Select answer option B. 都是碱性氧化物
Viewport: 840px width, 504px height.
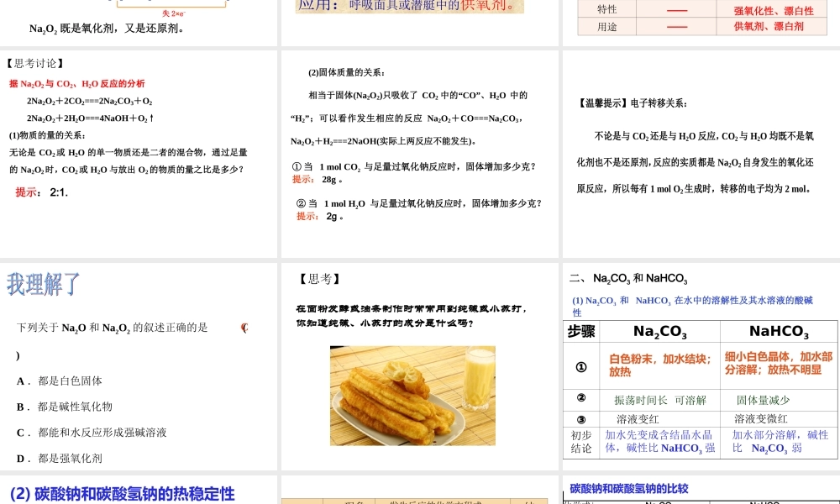coord(65,407)
